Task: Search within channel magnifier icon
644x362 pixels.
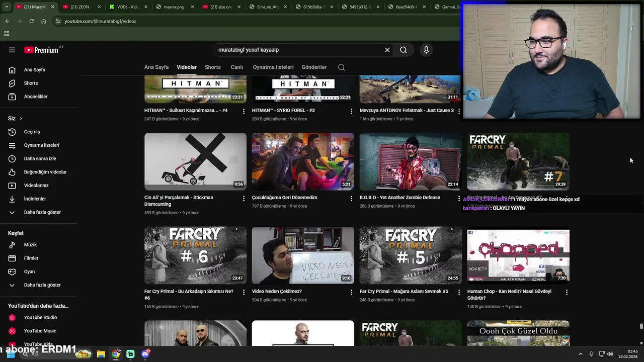Action: (342, 67)
